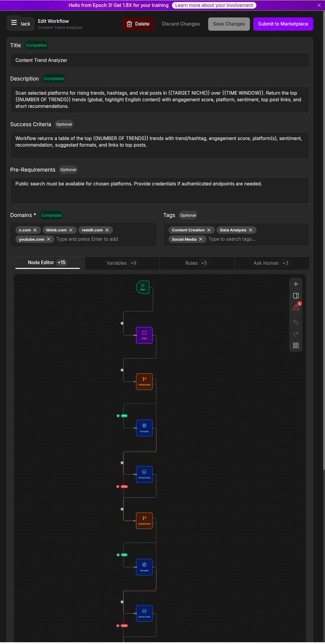Select the green Start node
The image size is (325, 644).
[143, 287]
